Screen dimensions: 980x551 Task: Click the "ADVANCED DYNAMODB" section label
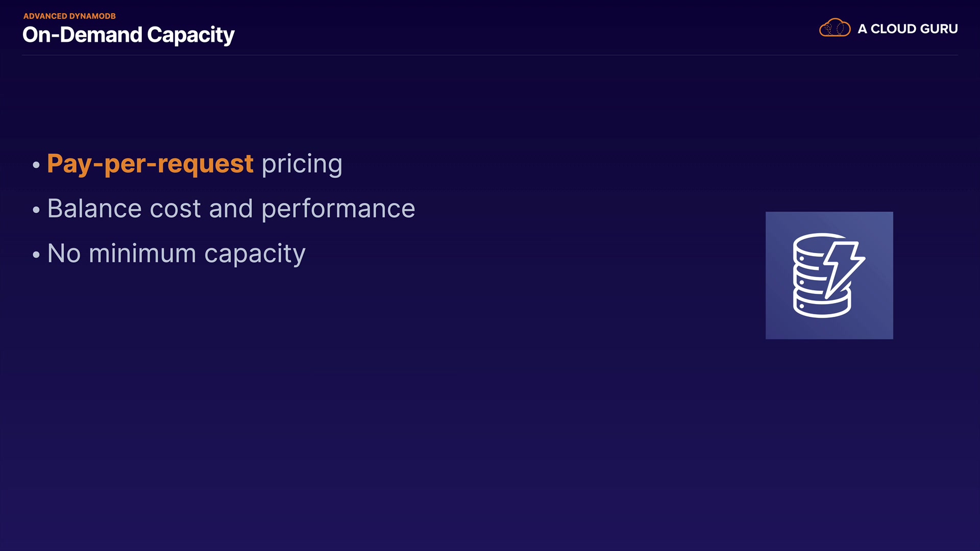tap(69, 16)
